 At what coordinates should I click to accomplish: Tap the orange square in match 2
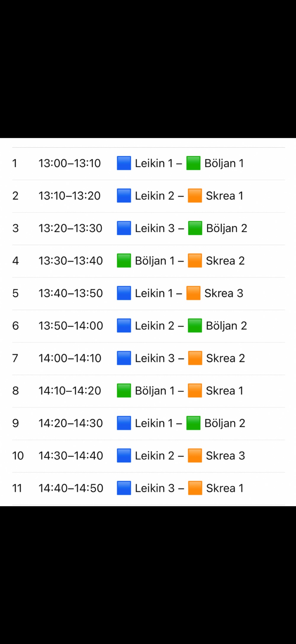click(x=195, y=196)
